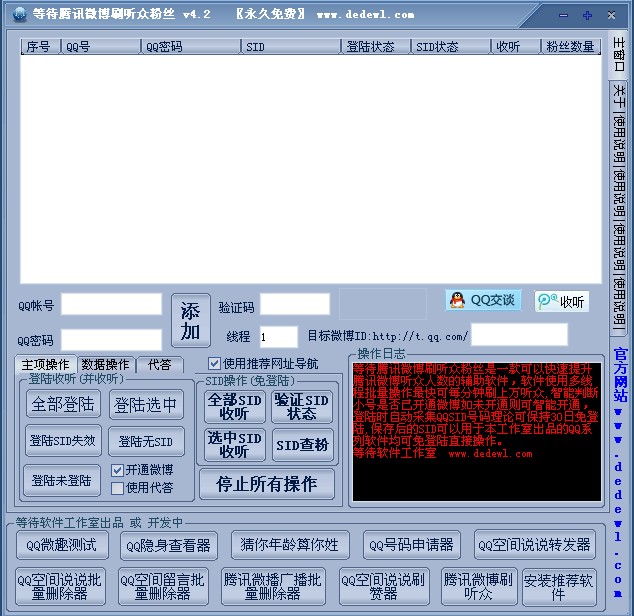The height and width of the screenshot is (616, 634).
Task: Sort by the 序号 column header
Action: pos(40,47)
